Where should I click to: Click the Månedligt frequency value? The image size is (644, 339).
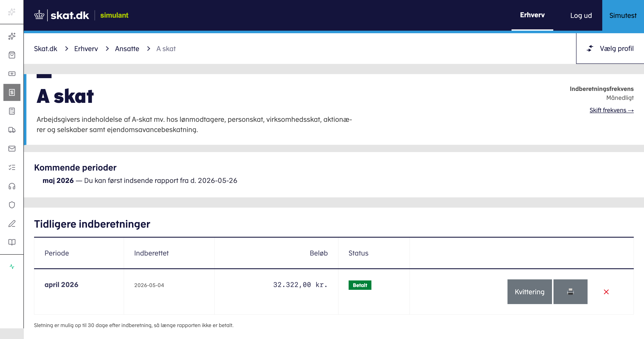620,98
